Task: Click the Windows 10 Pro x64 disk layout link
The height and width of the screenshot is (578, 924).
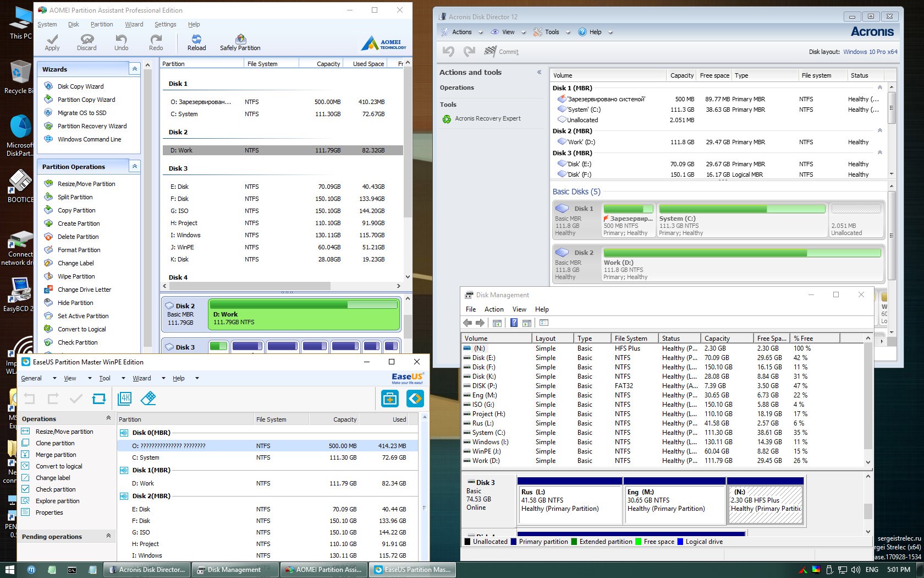Action: click(870, 52)
